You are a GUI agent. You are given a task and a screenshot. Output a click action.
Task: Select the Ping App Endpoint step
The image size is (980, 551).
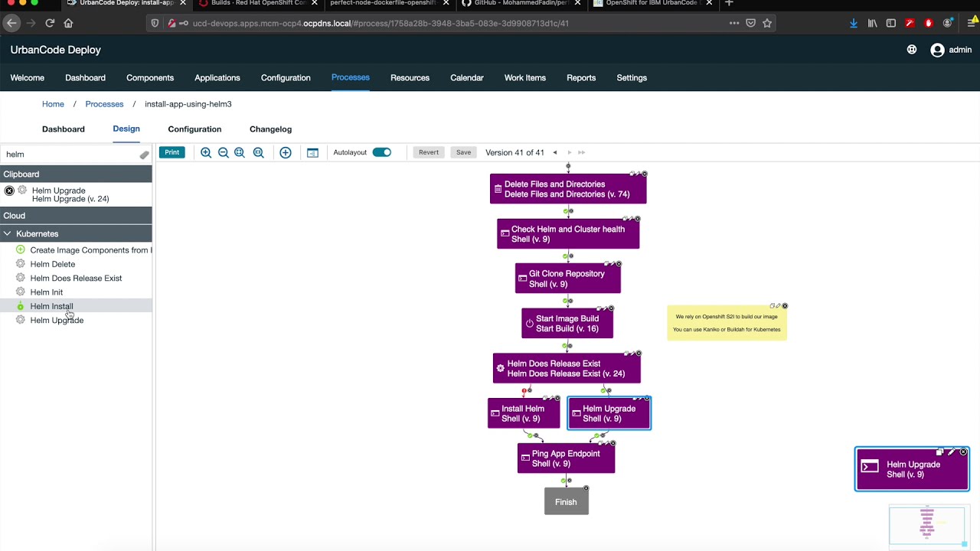[x=566, y=458]
